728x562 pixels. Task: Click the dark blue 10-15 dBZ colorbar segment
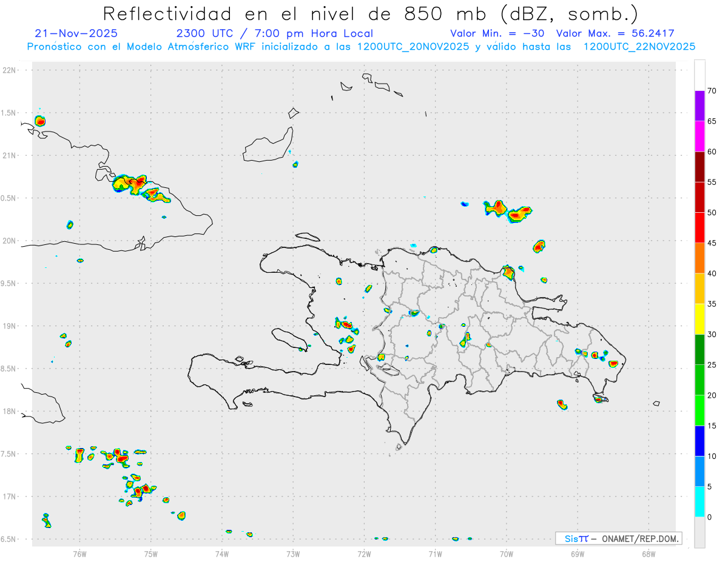coord(699,441)
